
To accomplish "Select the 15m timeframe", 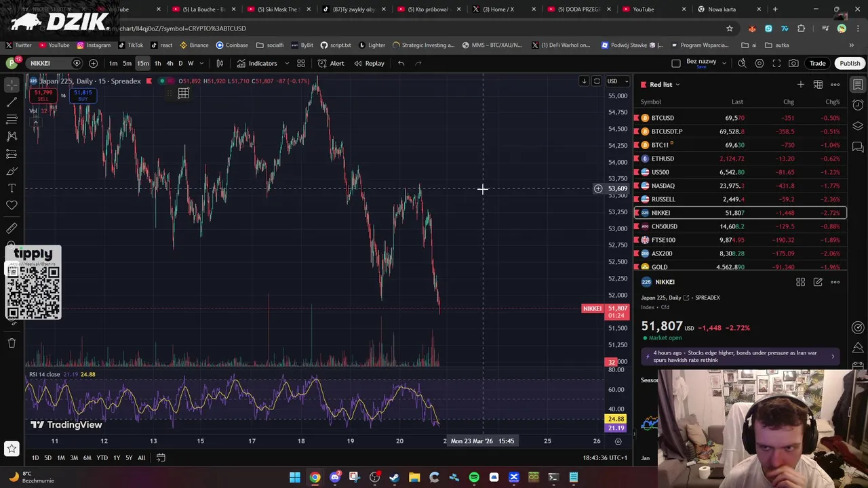I will pos(143,63).
